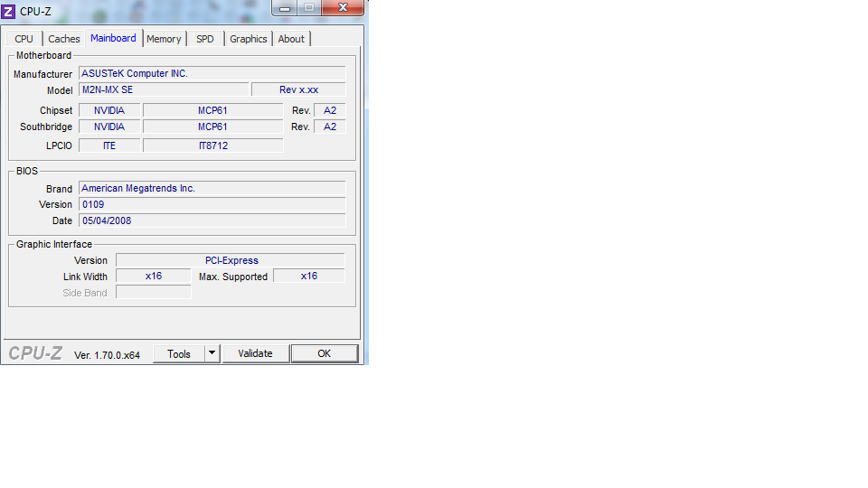The width and height of the screenshot is (868, 488).
Task: Select the Mainboard tab
Action: pyautogui.click(x=114, y=38)
